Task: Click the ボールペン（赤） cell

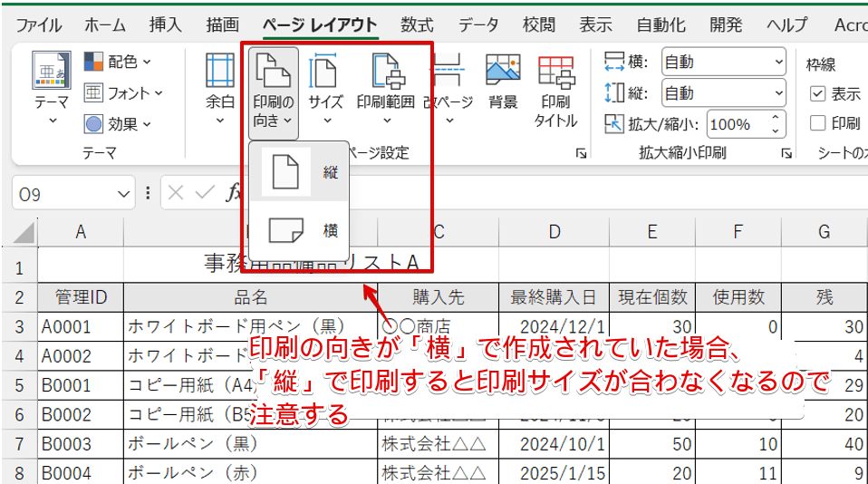Action: (x=251, y=472)
